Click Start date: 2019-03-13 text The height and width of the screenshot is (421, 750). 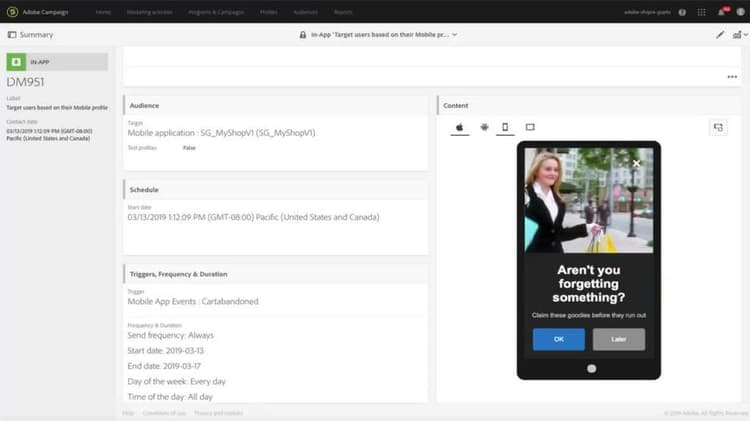165,351
